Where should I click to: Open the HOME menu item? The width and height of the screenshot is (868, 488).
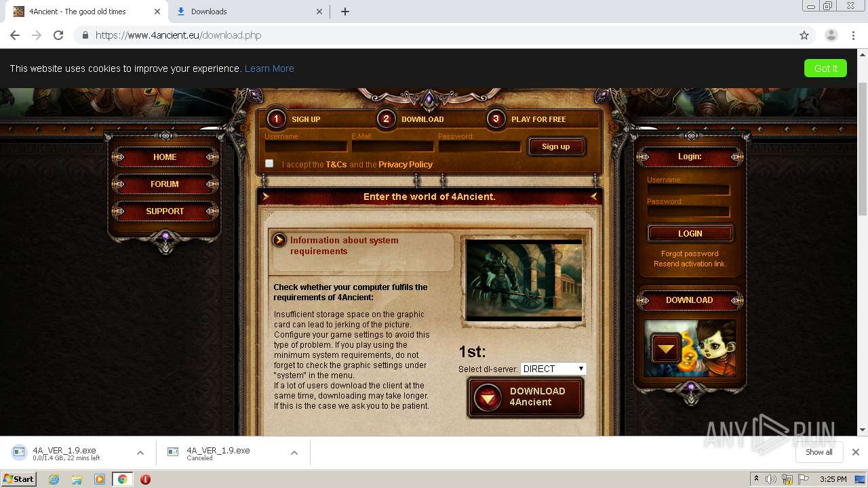[x=165, y=157]
